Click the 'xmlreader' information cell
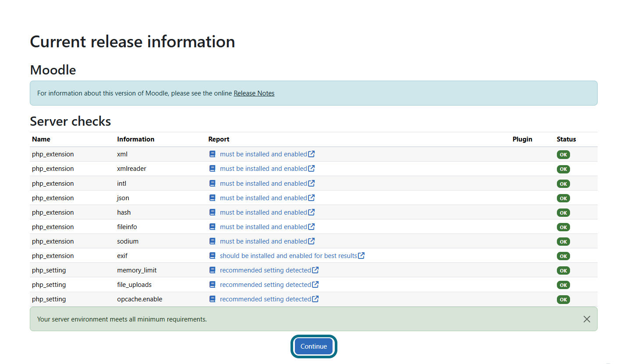 point(131,169)
